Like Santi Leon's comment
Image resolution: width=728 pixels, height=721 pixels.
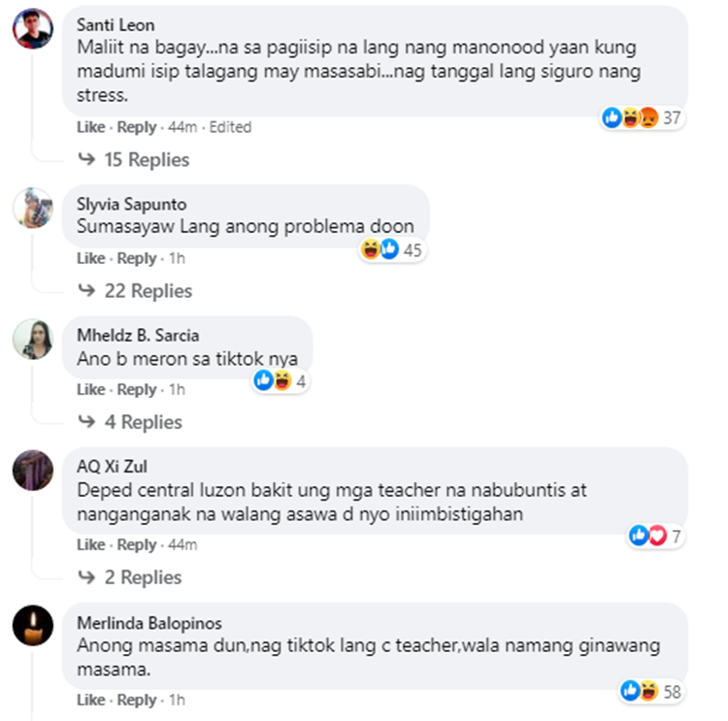point(91,127)
